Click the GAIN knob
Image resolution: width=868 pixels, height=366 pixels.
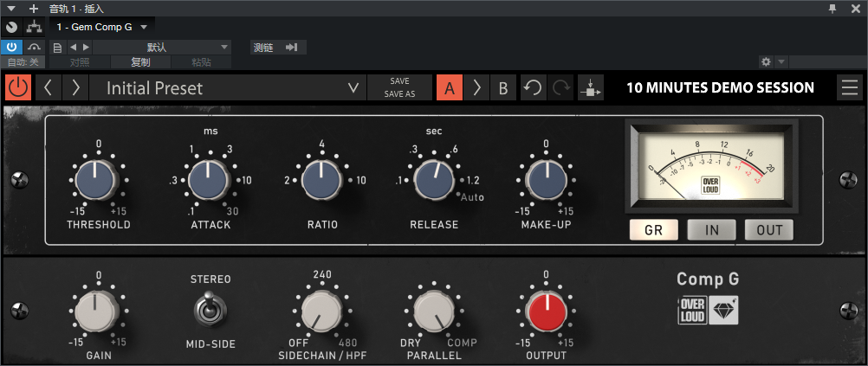pos(94,310)
